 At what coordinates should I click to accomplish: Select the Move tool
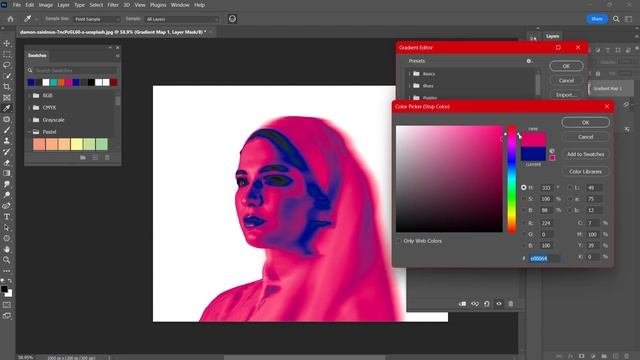pyautogui.click(x=7, y=43)
